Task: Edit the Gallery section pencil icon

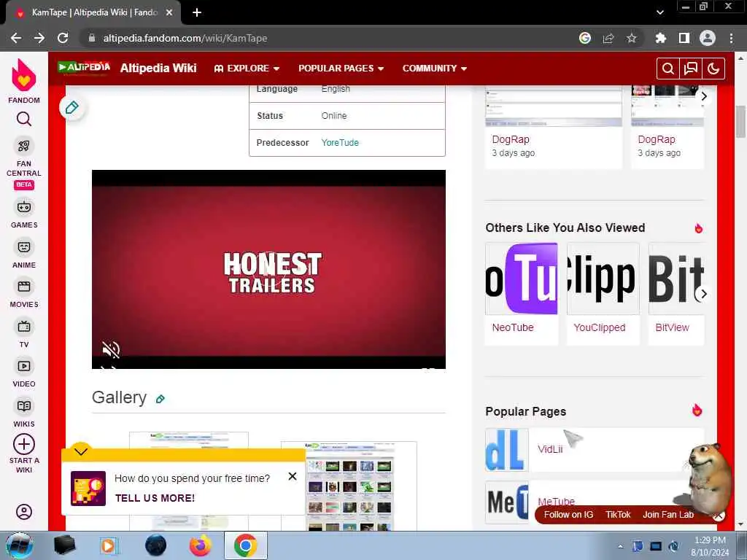Action: [x=160, y=399]
